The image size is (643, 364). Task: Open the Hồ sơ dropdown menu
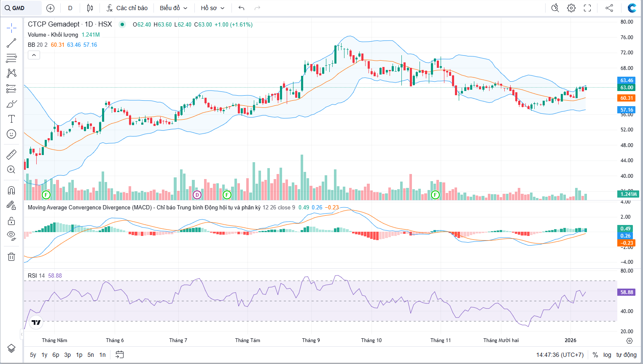(213, 8)
